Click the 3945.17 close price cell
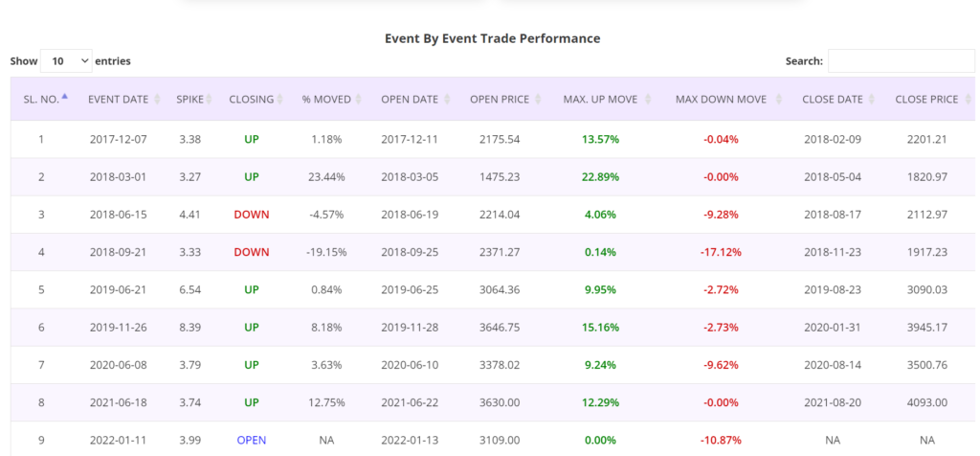This screenshot has height=456, width=980. pos(925,328)
